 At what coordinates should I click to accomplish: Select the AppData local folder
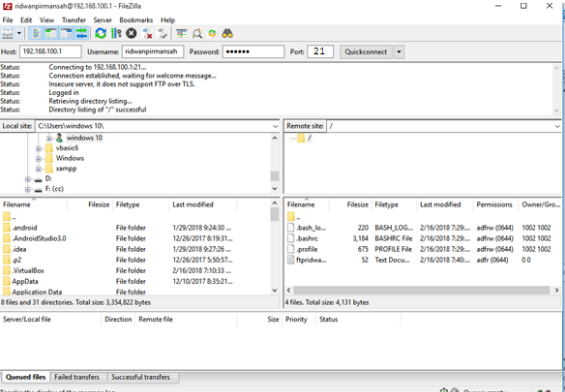tap(25, 281)
